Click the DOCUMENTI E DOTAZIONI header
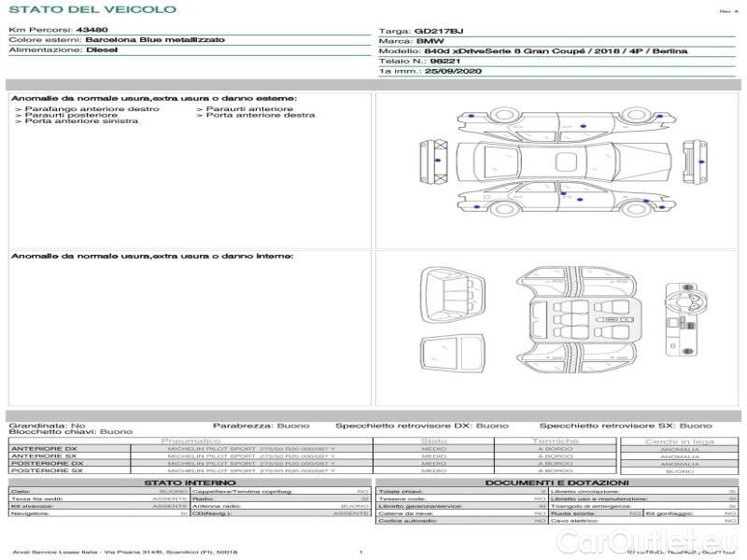Screen dimensions: 747x560 tap(557, 483)
